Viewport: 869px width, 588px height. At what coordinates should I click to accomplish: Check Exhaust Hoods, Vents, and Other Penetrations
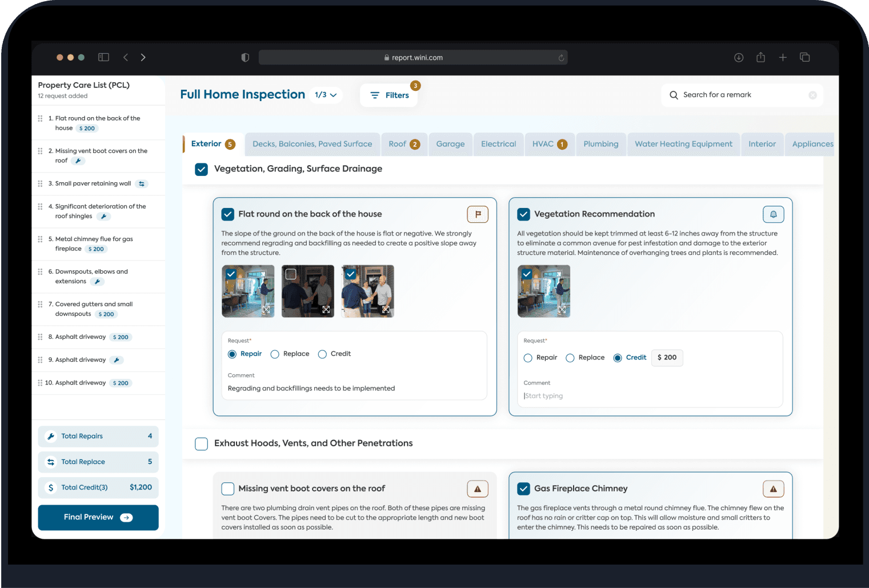201,444
